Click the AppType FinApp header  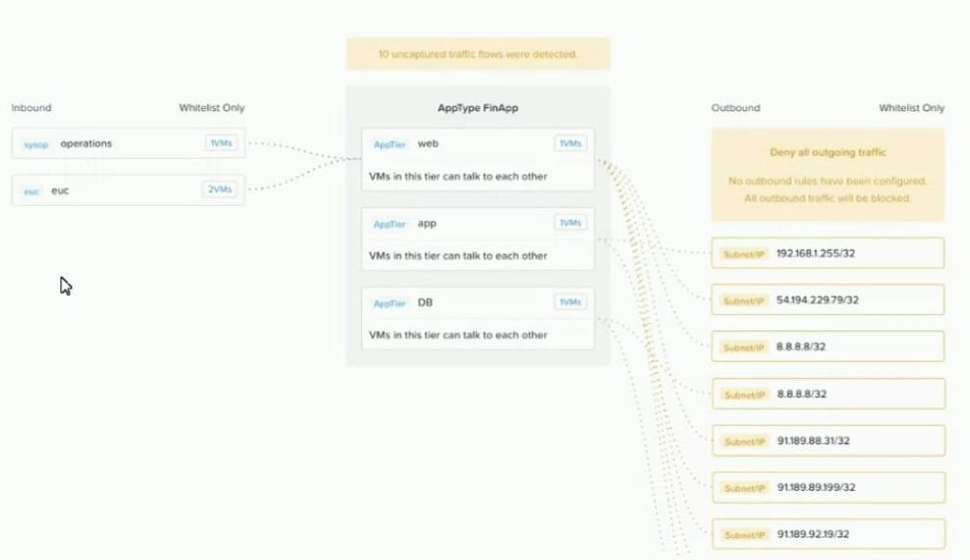pos(477,109)
